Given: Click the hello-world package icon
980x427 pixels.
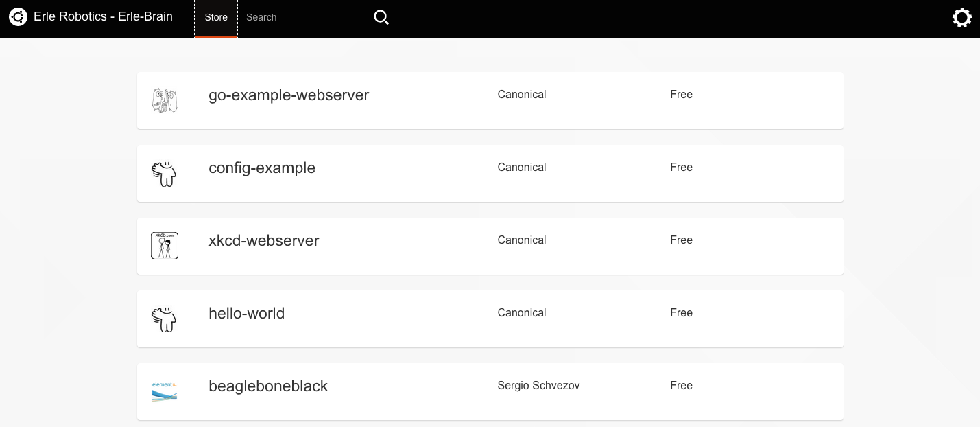Looking at the screenshot, I should tap(165, 319).
